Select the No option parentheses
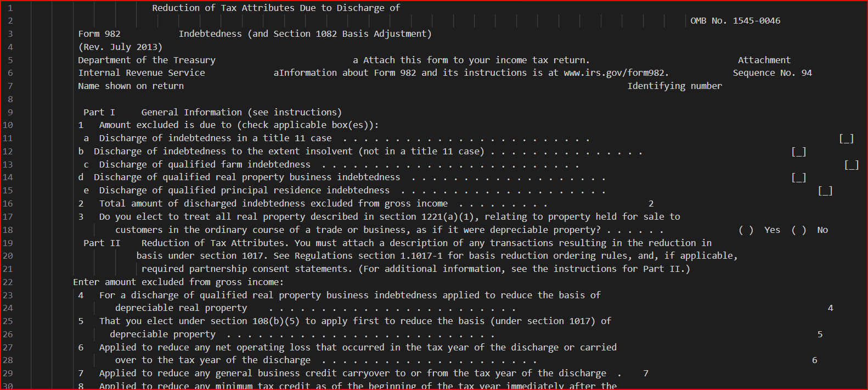 (x=798, y=230)
